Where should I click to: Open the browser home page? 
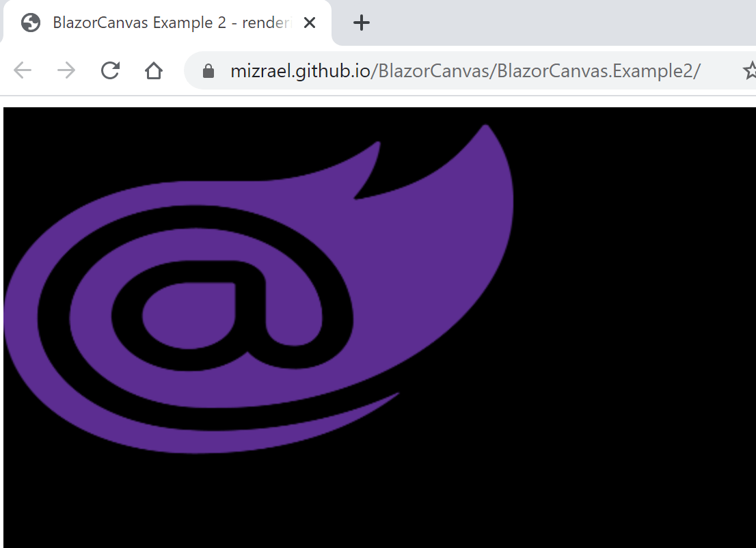click(x=153, y=70)
